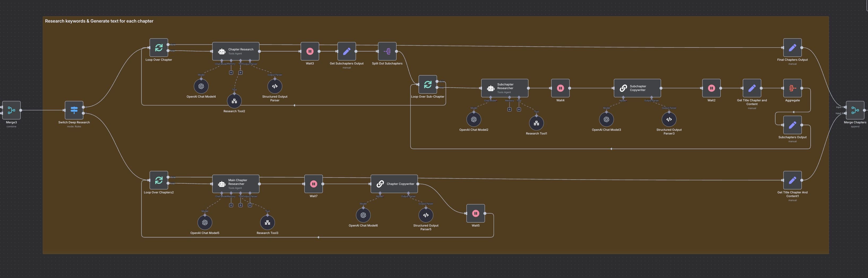Screen dimensions: 868x278
Task: Open the Main Chapter Researcher agent node
Action: [236, 184]
